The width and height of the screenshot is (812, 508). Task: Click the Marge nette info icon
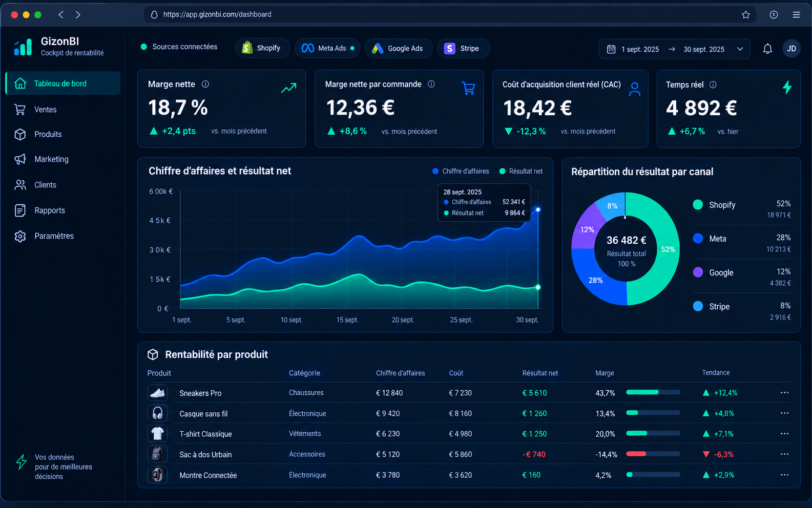[205, 84]
